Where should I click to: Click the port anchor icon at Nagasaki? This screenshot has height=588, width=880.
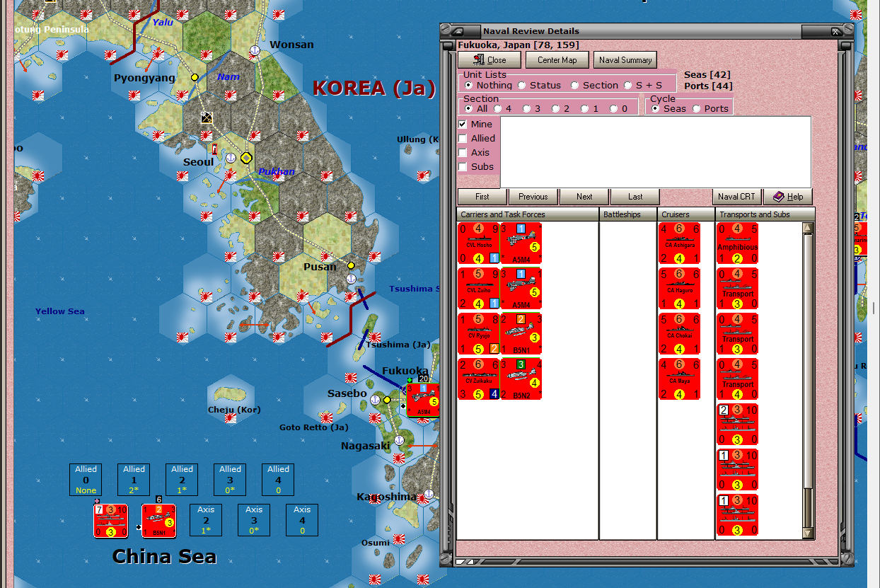[x=399, y=440]
